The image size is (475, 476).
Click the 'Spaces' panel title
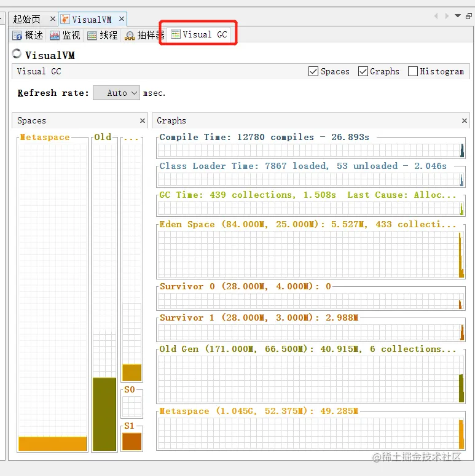tap(31, 121)
